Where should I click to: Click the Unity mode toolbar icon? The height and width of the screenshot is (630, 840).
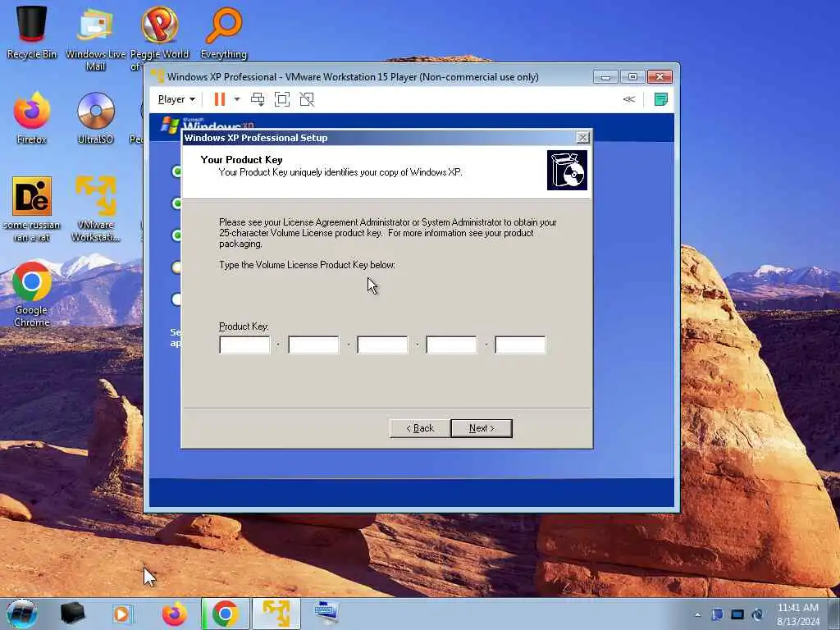point(307,99)
